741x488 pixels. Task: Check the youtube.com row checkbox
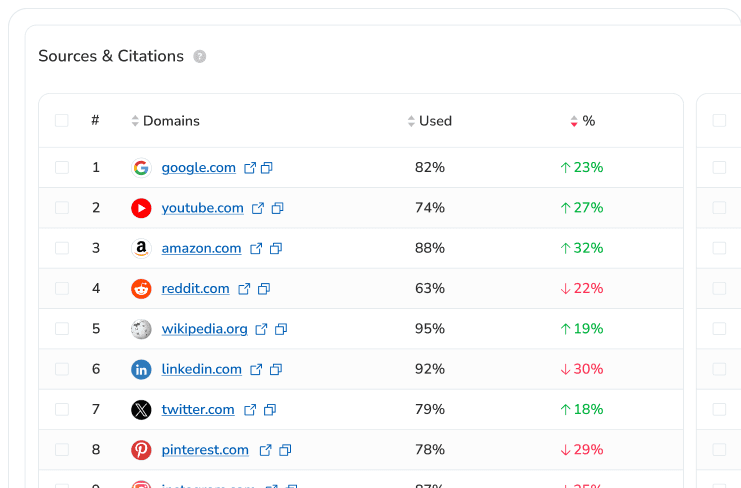click(62, 208)
